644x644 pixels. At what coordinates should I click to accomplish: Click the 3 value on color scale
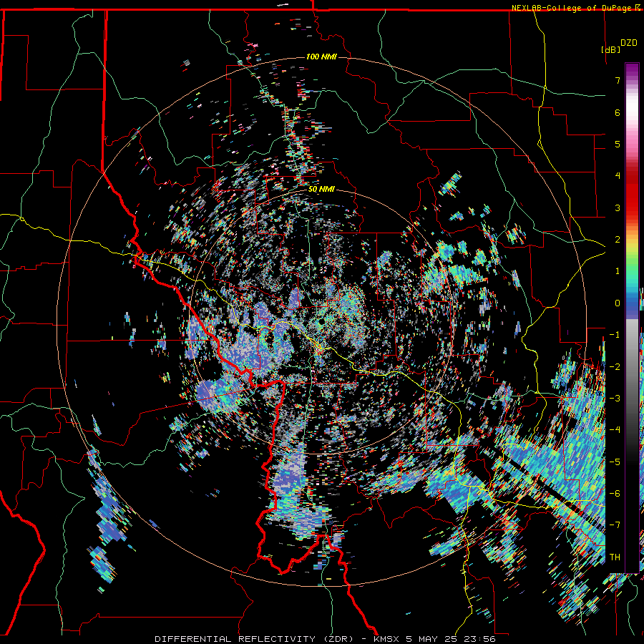coord(618,208)
